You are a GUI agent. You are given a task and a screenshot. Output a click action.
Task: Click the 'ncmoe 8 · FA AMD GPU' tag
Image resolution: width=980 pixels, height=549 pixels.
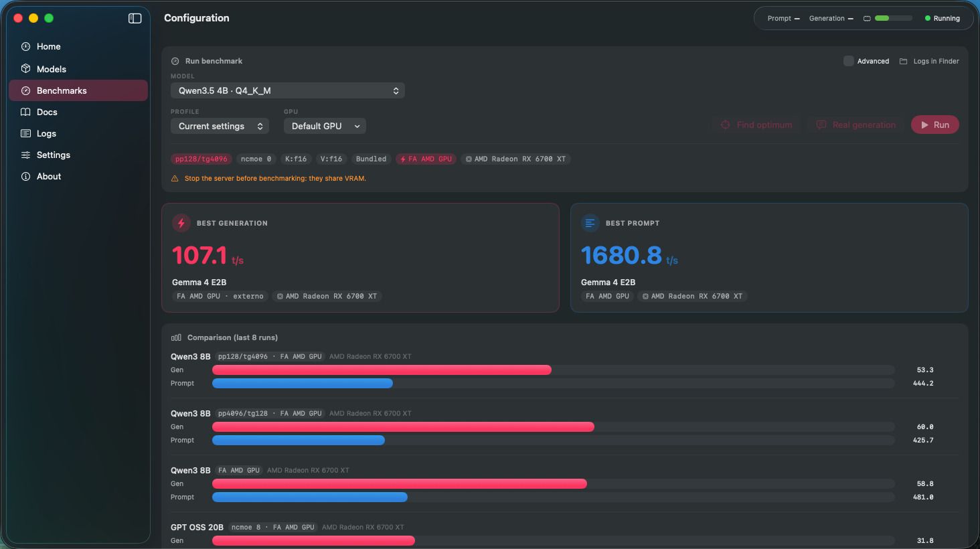click(272, 527)
